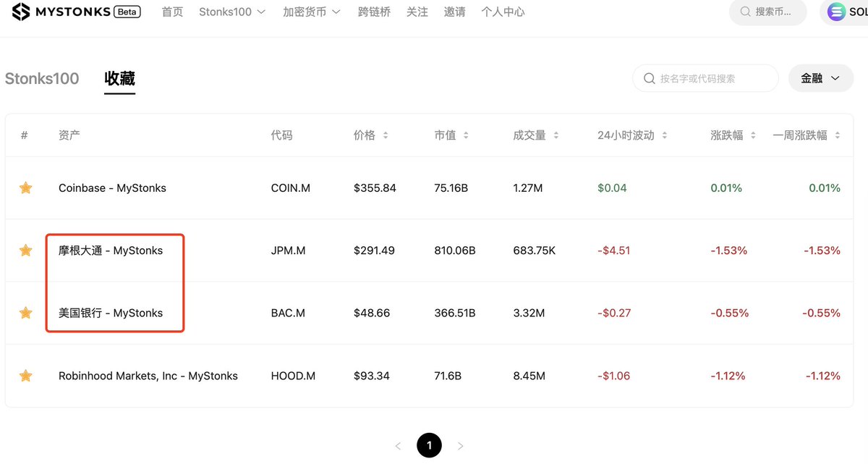868x464 pixels.
Task: Expand the 加密货币 nav dropdown
Action: click(311, 12)
